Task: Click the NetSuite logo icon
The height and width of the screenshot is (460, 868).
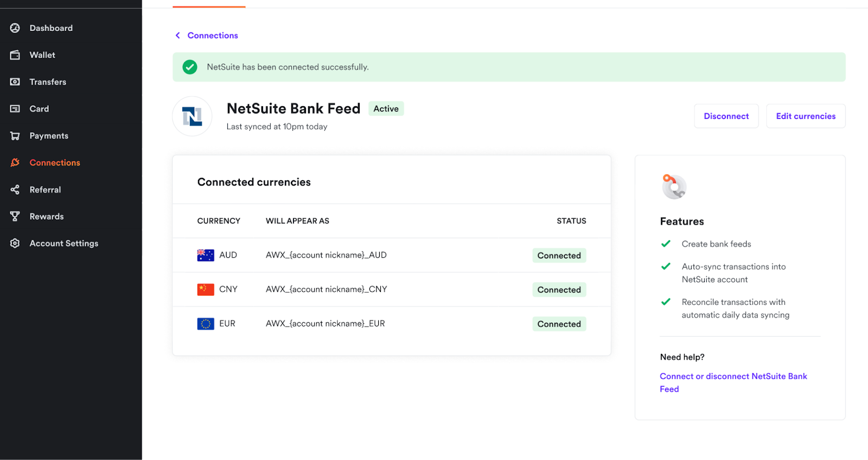Action: click(192, 116)
